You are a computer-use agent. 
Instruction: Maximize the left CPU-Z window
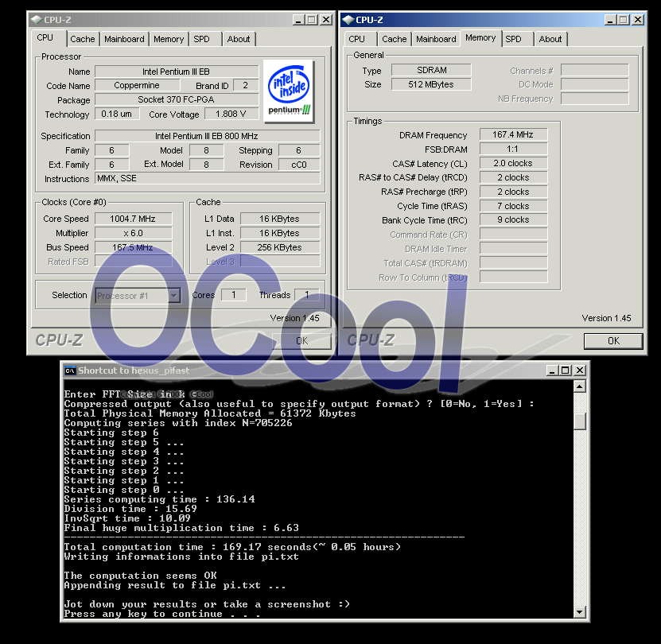click(x=312, y=20)
